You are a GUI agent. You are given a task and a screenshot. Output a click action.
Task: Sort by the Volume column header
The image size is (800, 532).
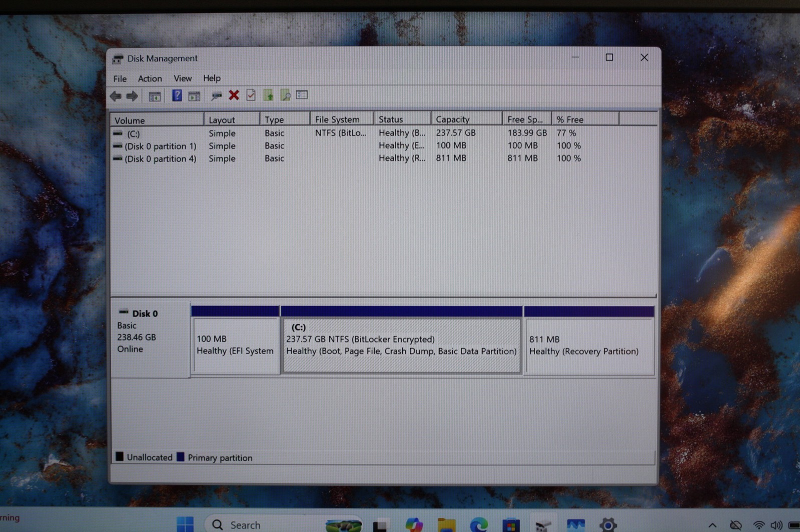157,120
